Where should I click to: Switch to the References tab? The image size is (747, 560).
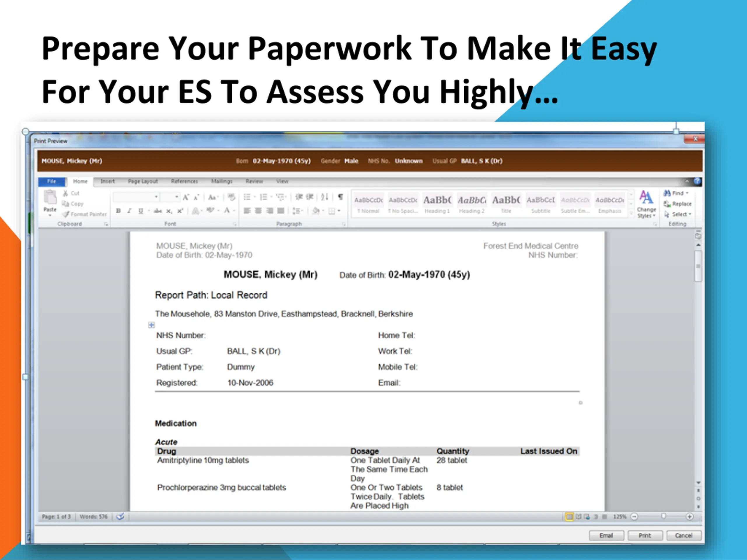pos(184,181)
